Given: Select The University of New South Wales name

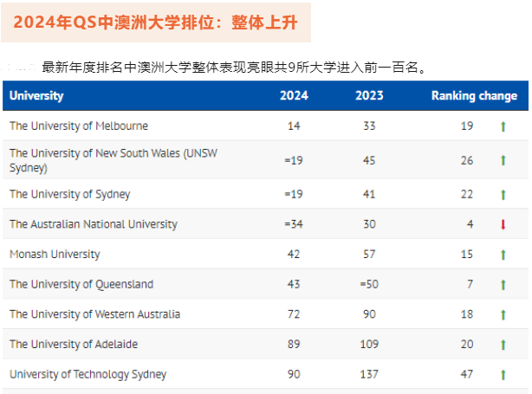Looking at the screenshot, I should click(114, 160).
